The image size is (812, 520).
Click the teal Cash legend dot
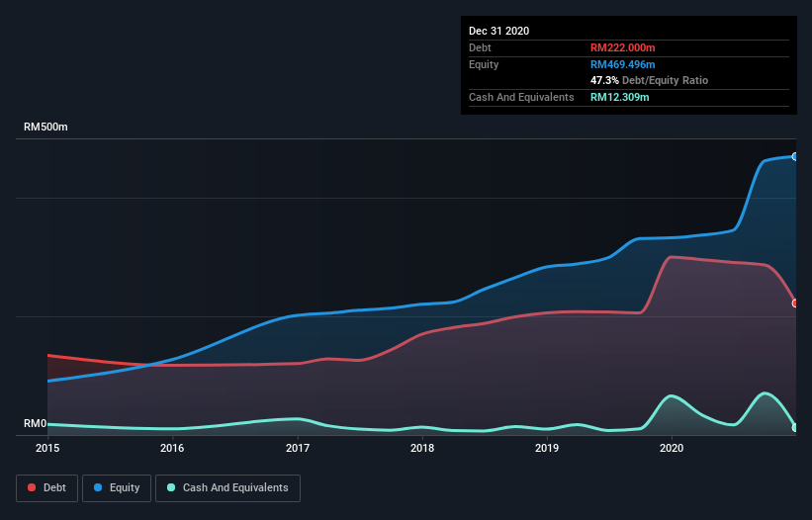point(171,487)
